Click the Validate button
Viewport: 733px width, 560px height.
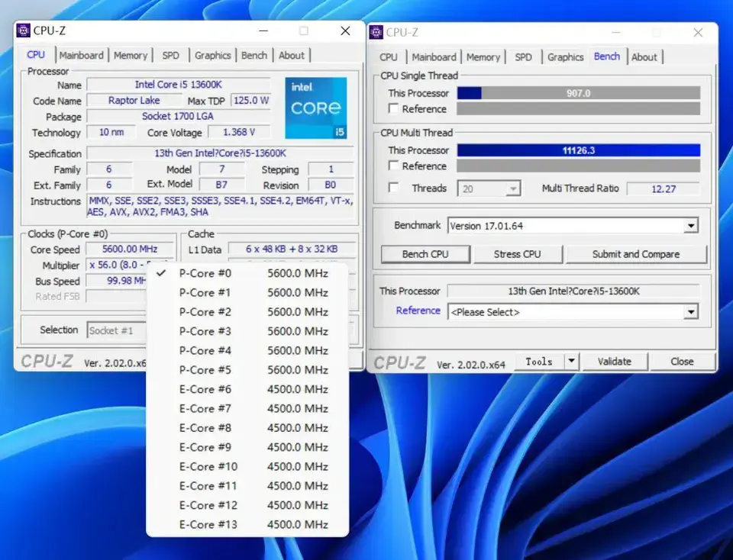[614, 361]
